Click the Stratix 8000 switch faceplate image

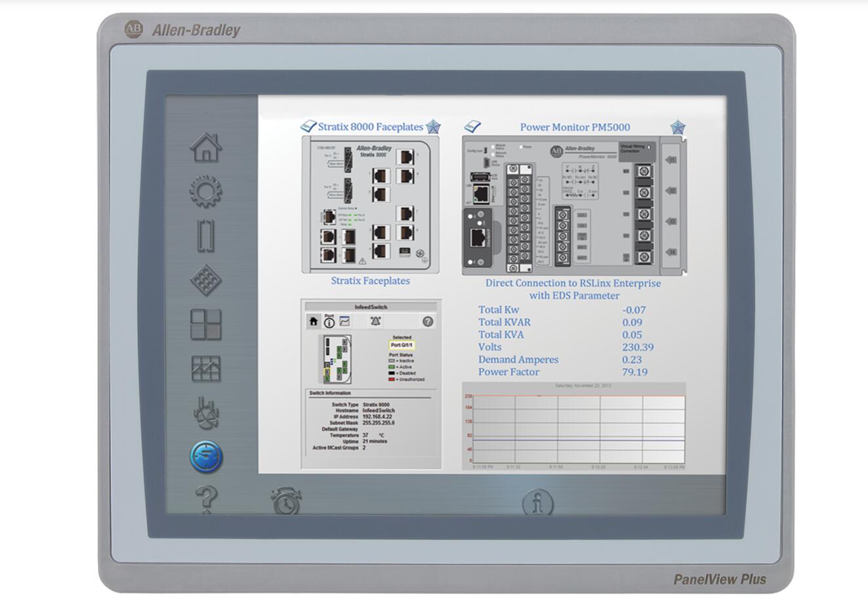[x=371, y=204]
